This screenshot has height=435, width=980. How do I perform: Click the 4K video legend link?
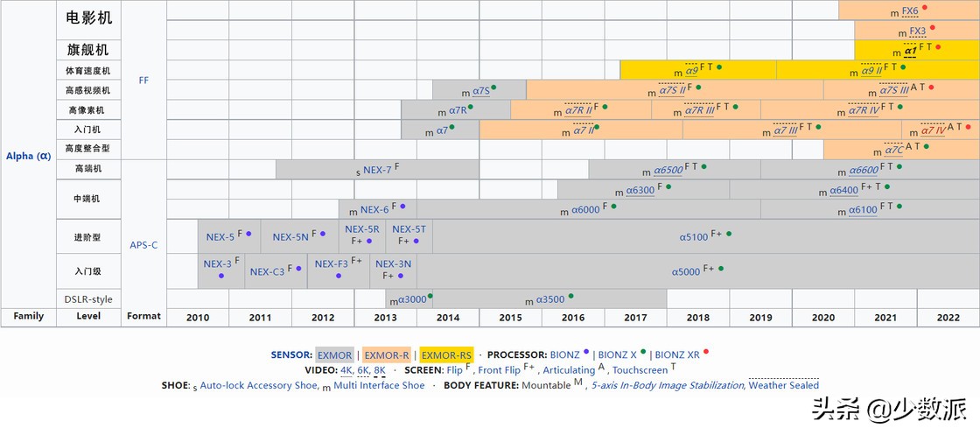[346, 370]
